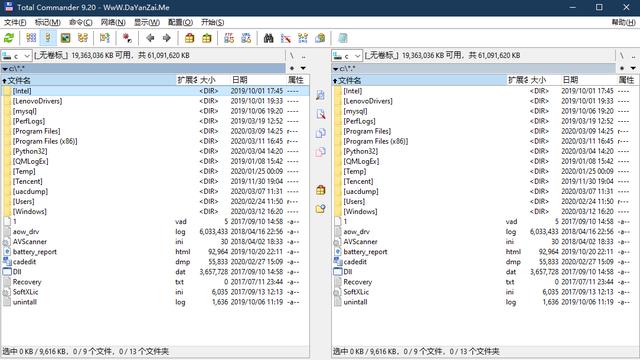Image resolution: width=640 pixels, height=360 pixels.
Task: Open left panel drive c dropdown
Action: tap(16, 56)
